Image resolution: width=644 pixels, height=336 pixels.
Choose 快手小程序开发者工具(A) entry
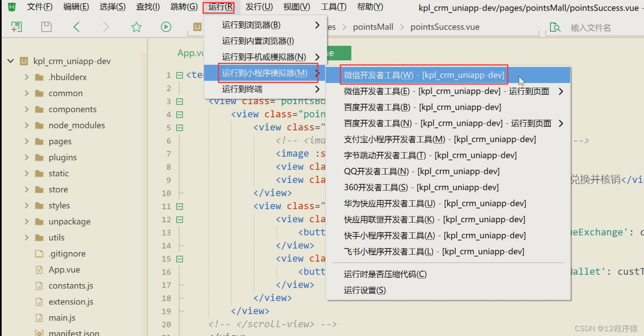pos(448,236)
